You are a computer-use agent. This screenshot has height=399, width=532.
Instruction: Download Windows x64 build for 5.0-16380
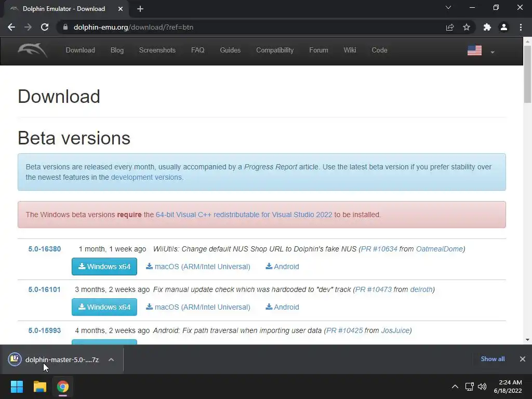pyautogui.click(x=104, y=267)
